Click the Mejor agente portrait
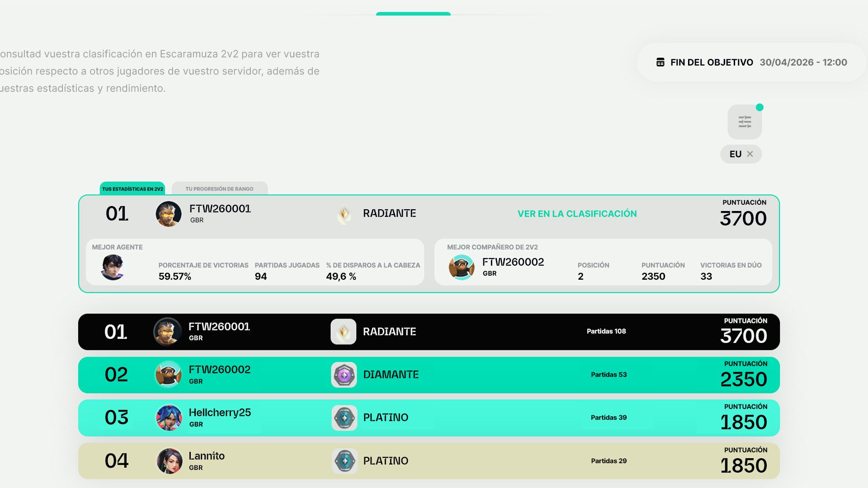The width and height of the screenshot is (868, 488). 113,267
